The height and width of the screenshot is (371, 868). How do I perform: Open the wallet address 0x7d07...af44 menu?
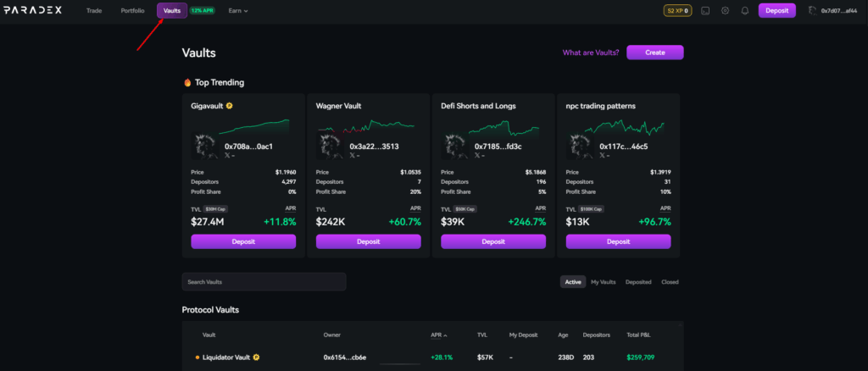[x=838, y=10]
